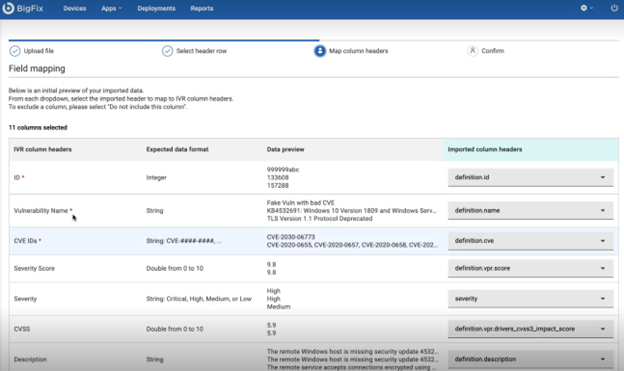Select the CVE IDs table row
The image size is (624, 371).
314,241
